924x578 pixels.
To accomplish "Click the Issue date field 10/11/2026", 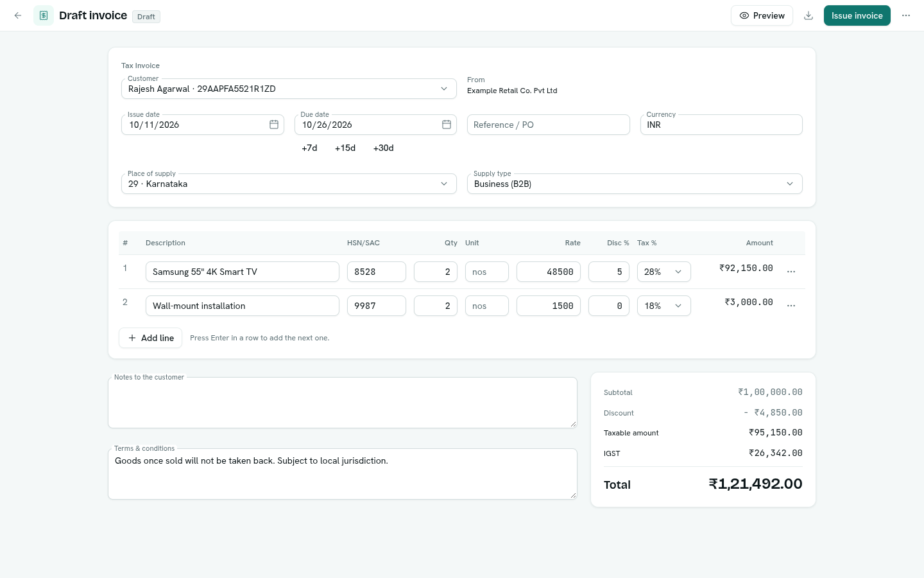I will 203,125.
